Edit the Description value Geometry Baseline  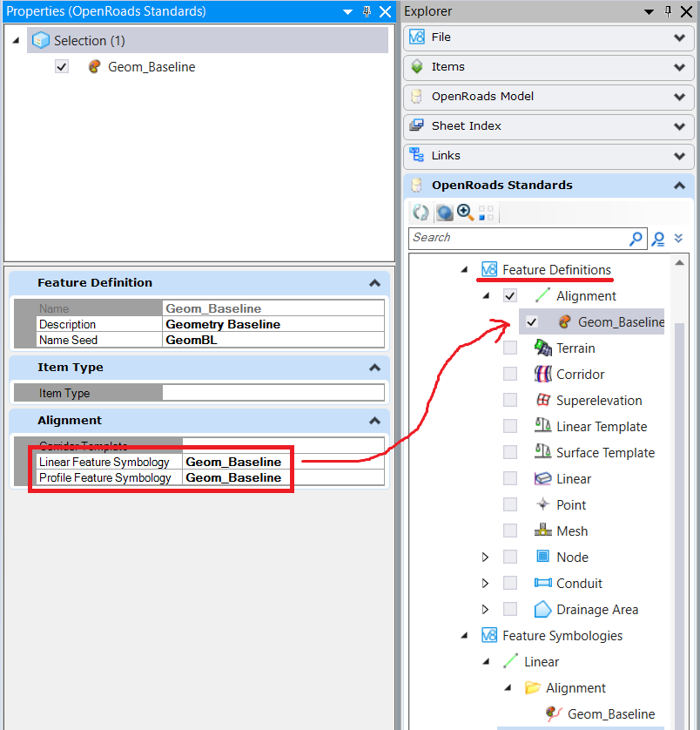[273, 324]
